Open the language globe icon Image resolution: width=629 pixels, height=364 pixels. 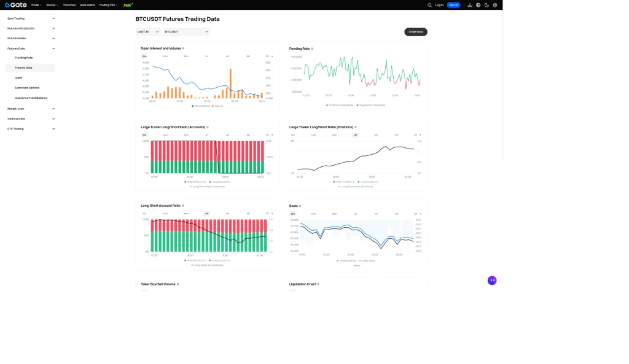click(x=478, y=5)
